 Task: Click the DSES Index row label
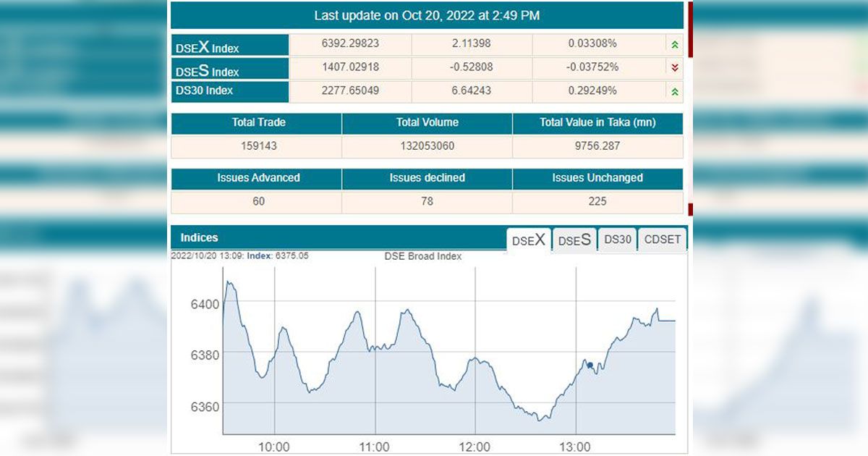(230, 69)
